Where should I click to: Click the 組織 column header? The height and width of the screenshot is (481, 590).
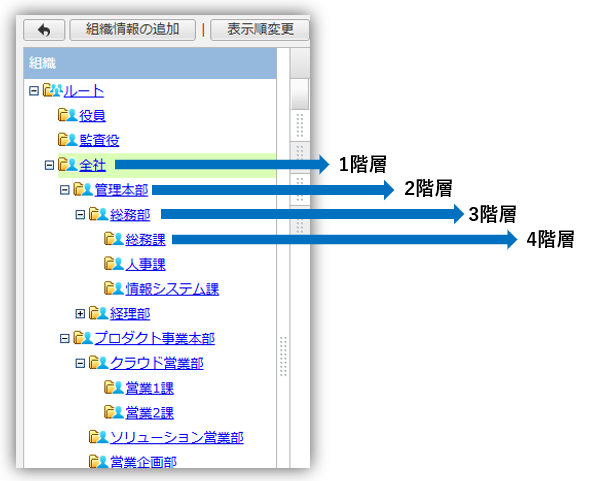click(x=150, y=63)
